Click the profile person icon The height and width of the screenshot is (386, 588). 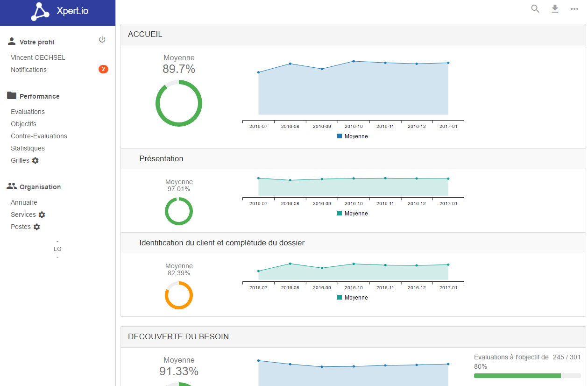point(12,42)
